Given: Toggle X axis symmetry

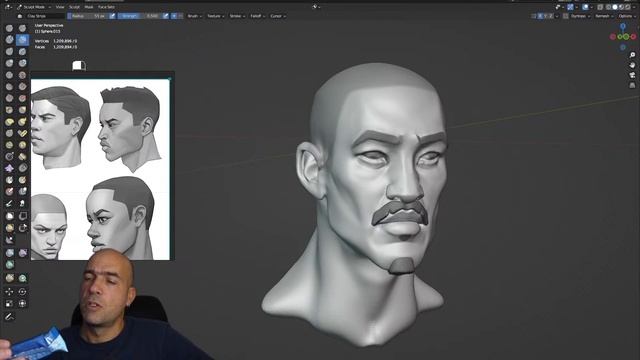Looking at the screenshot, I should point(540,16).
